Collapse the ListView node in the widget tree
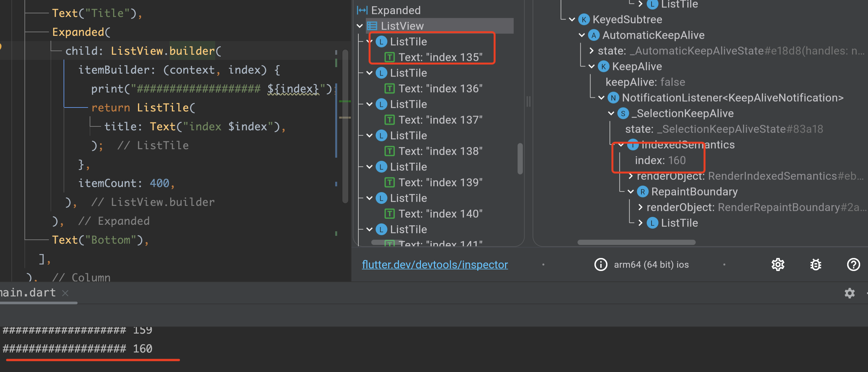The height and width of the screenshot is (372, 868). (360, 26)
